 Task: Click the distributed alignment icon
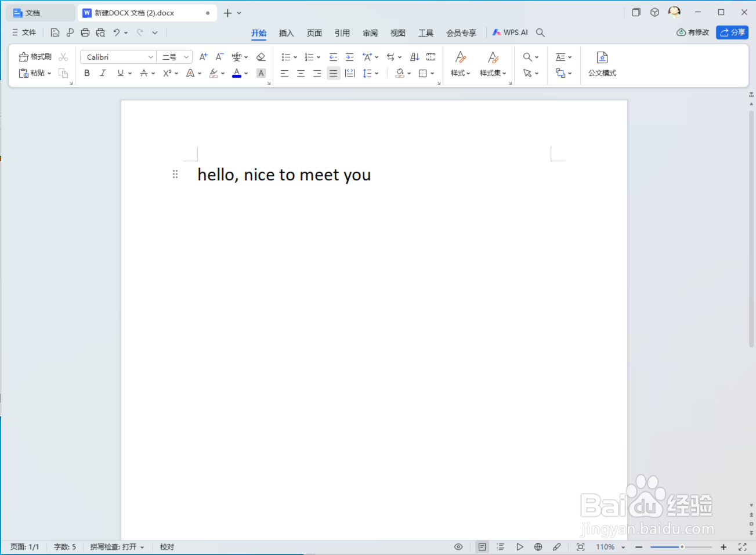pos(350,73)
